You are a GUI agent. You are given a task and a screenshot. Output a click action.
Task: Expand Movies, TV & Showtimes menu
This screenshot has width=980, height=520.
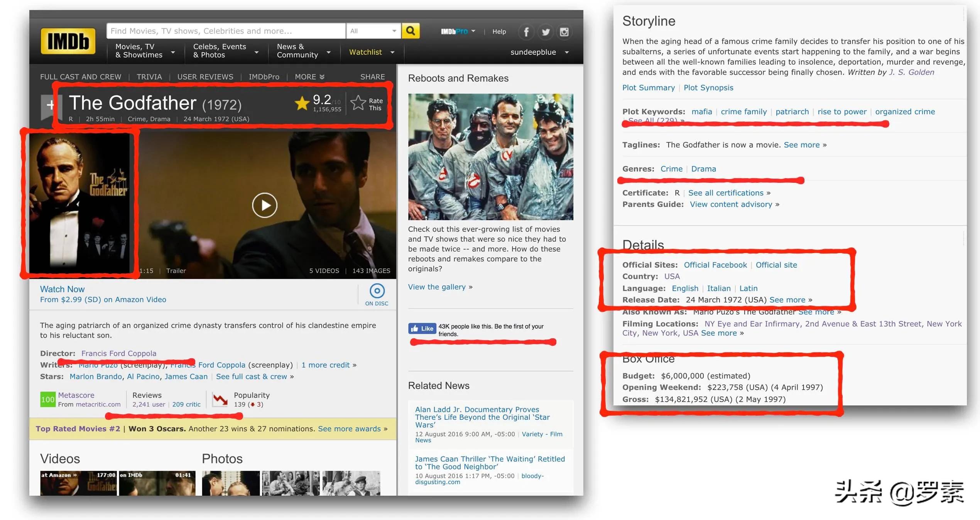145,51
